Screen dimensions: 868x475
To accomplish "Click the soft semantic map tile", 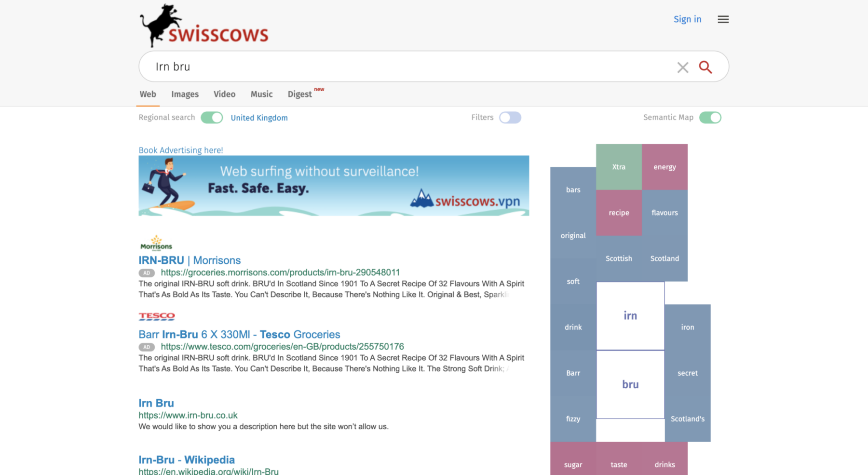I will click(573, 282).
